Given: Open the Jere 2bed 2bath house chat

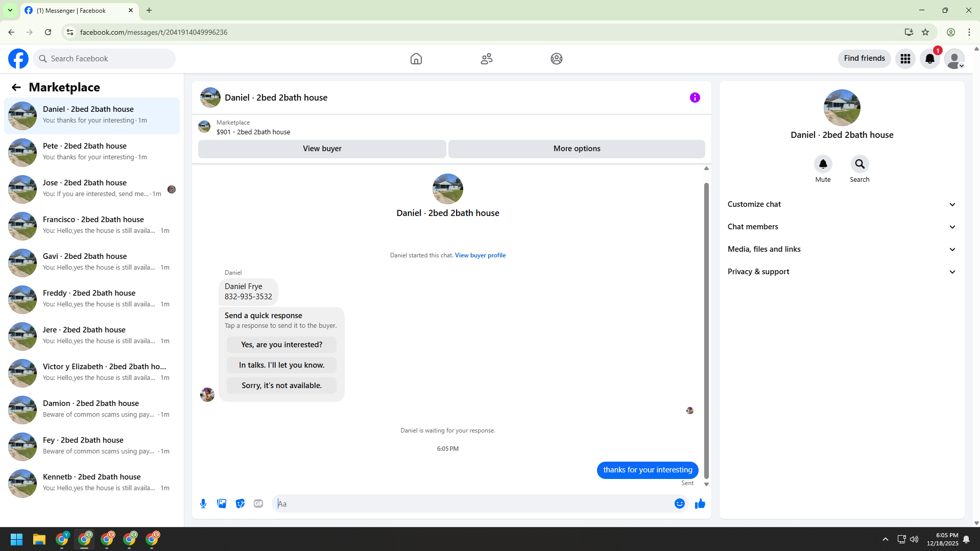Looking at the screenshot, I should point(92,336).
